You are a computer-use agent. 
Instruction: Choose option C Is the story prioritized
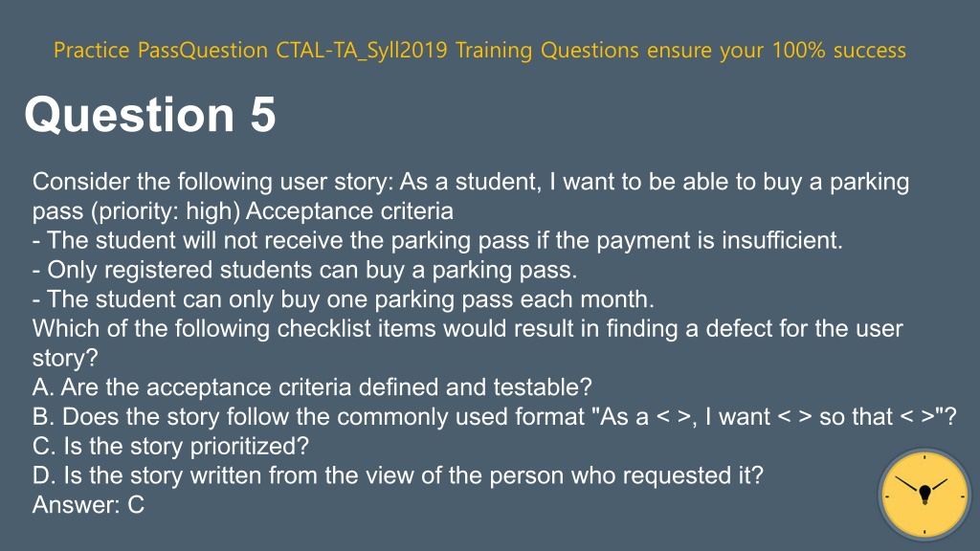pyautogui.click(x=170, y=446)
